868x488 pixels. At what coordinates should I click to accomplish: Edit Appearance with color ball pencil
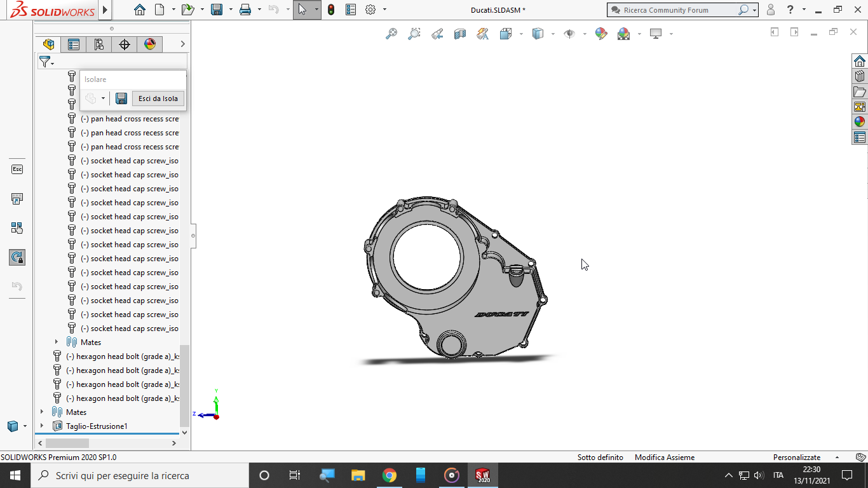(601, 34)
